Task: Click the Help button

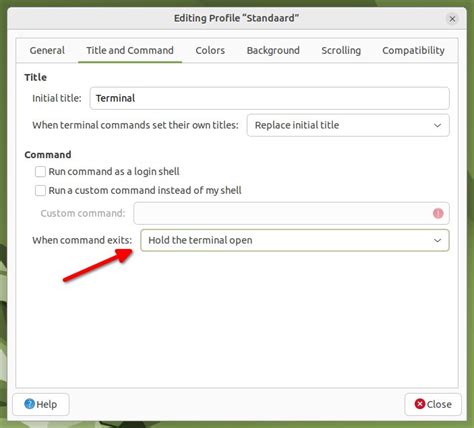Action: (41, 404)
